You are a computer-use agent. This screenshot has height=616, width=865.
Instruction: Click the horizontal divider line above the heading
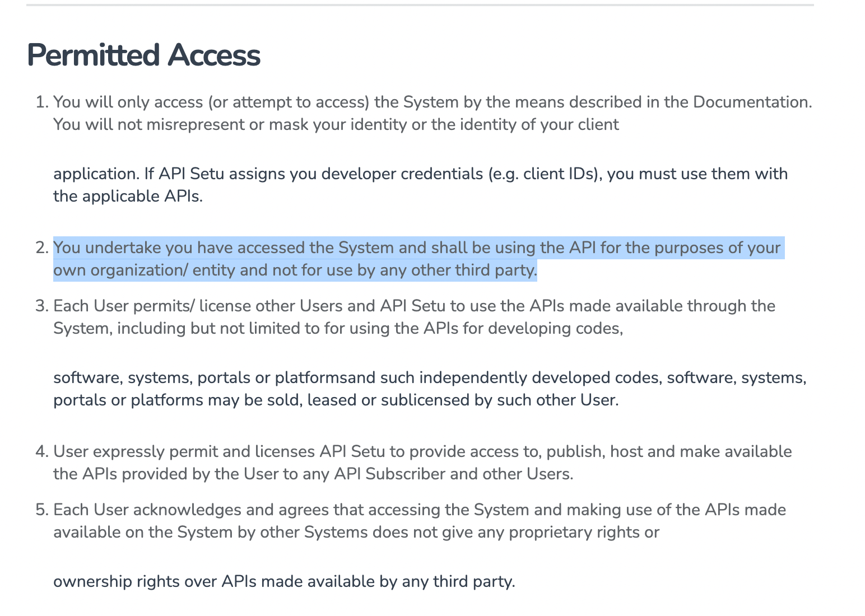(x=420, y=5)
